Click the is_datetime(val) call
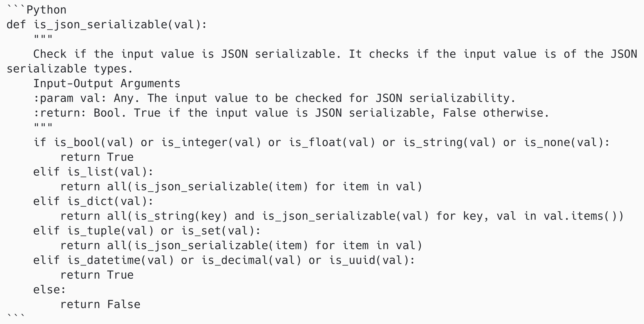The width and height of the screenshot is (644, 324). (120, 260)
